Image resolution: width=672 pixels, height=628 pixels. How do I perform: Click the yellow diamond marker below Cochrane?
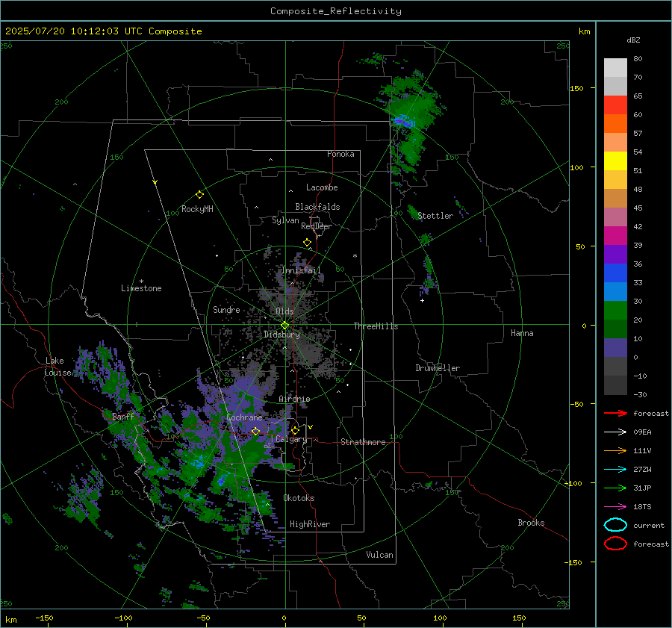(x=256, y=431)
